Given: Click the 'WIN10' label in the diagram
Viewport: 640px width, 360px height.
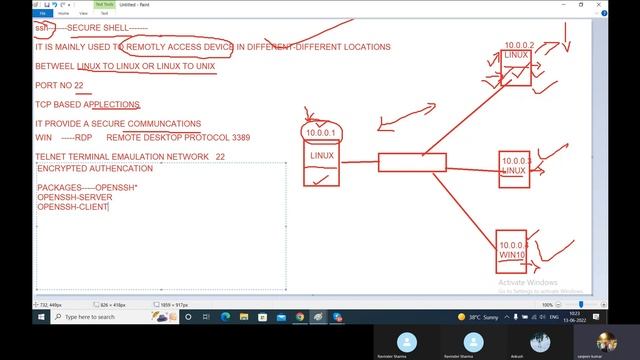Looking at the screenshot, I should coord(512,255).
